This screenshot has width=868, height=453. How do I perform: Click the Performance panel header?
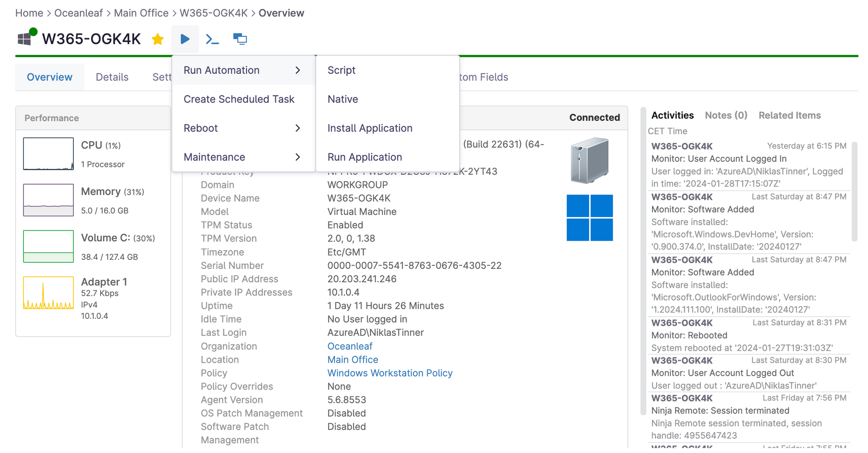tap(93, 118)
